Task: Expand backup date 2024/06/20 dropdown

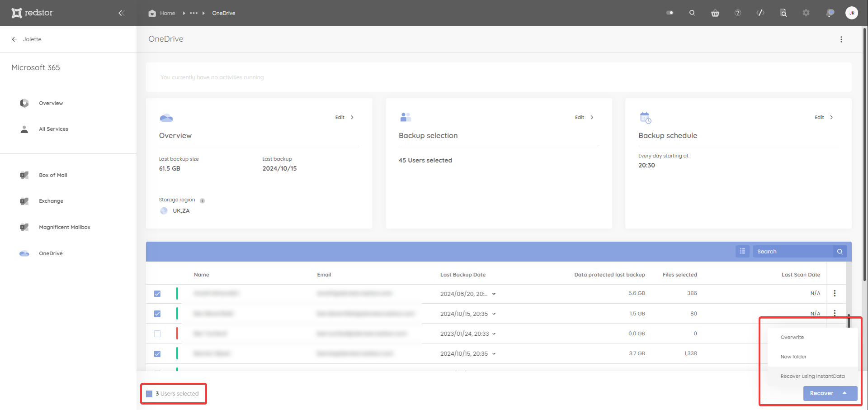Action: (x=494, y=294)
